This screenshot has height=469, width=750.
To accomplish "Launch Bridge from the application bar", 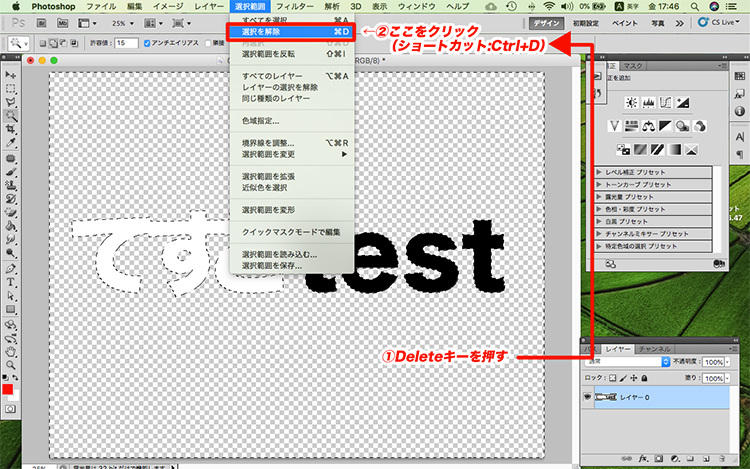I will 42,23.
